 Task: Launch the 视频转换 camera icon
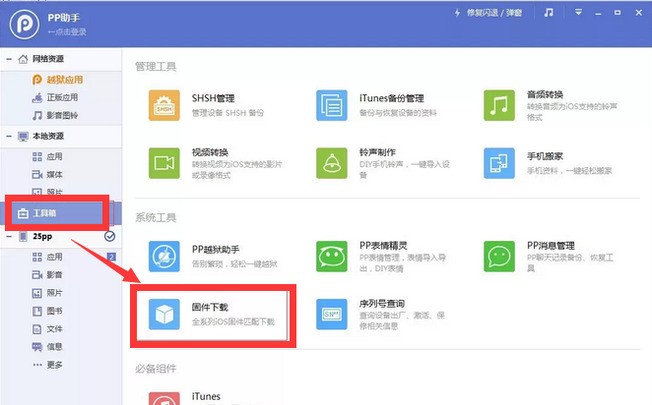tap(164, 163)
